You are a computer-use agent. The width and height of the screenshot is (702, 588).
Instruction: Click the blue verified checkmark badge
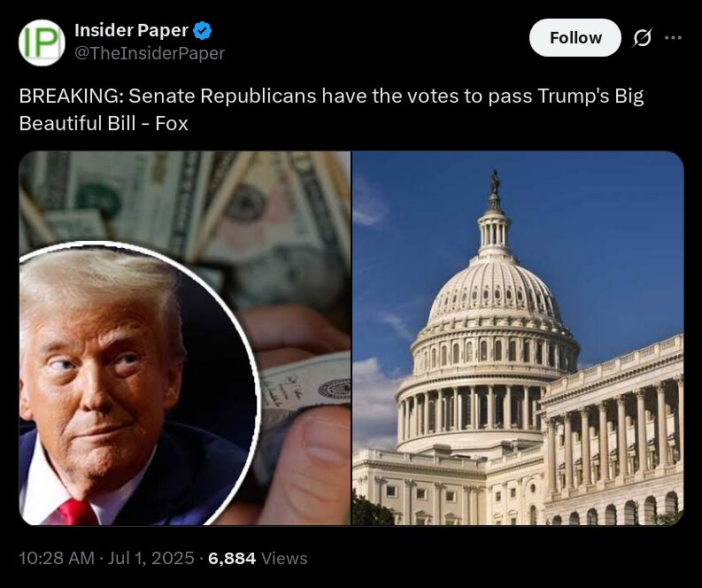click(203, 30)
